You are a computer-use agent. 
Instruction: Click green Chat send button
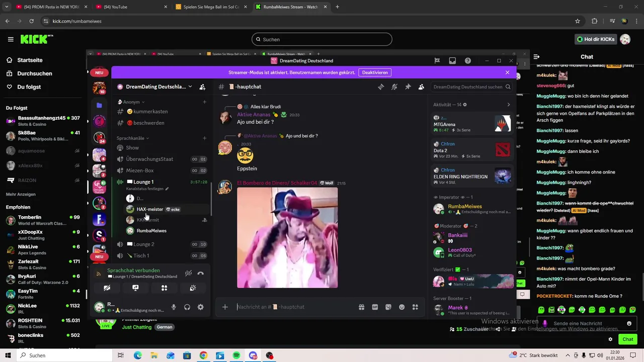628,339
